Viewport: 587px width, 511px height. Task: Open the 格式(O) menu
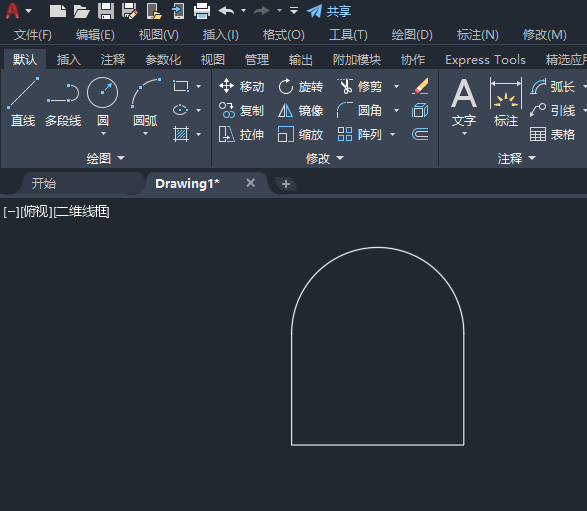(x=283, y=35)
